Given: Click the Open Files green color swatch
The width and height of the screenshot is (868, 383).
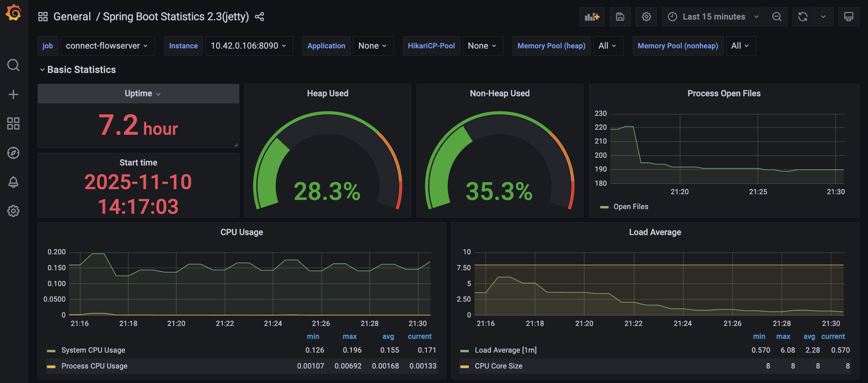Looking at the screenshot, I should coord(604,207).
